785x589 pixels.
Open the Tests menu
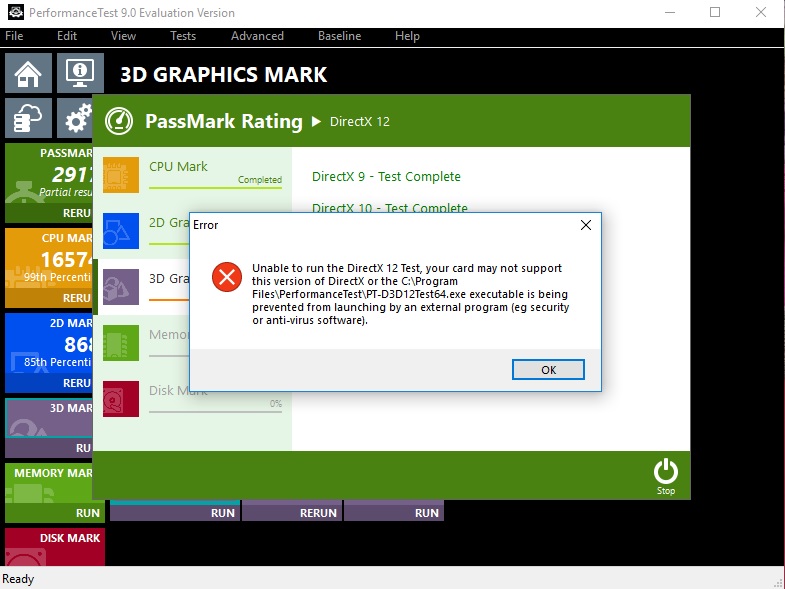[183, 36]
